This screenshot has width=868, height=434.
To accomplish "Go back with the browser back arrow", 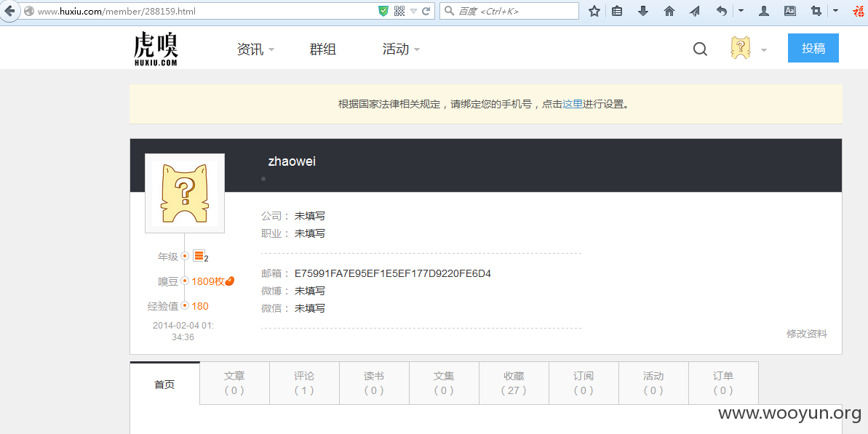I will coord(9,11).
